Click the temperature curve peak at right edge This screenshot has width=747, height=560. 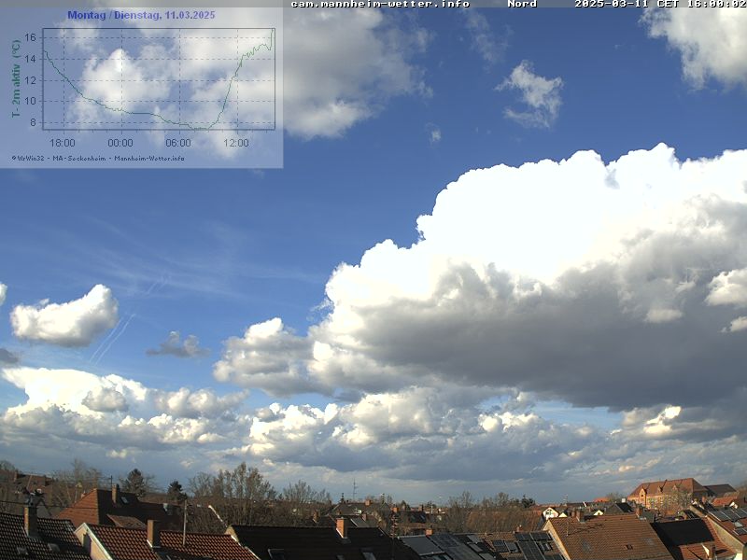click(x=273, y=31)
